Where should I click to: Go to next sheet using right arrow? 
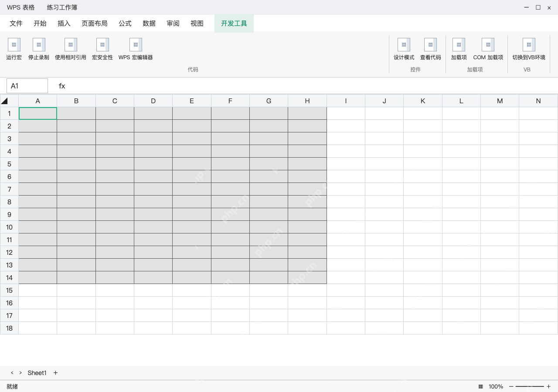pos(20,373)
